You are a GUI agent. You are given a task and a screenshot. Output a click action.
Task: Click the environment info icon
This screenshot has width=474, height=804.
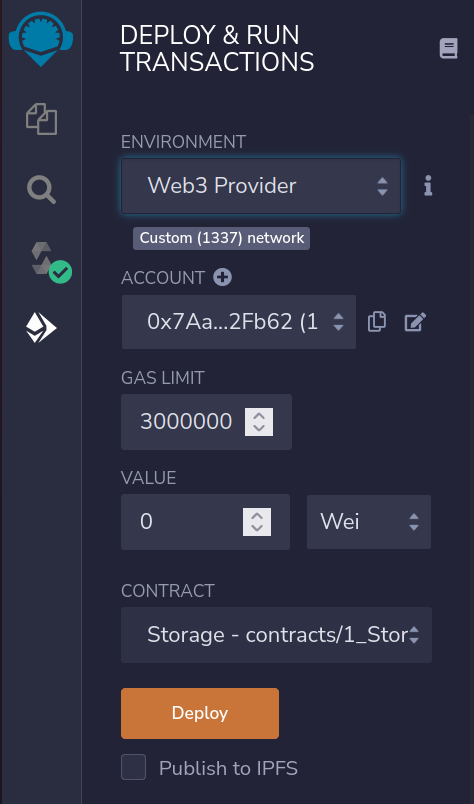point(428,186)
